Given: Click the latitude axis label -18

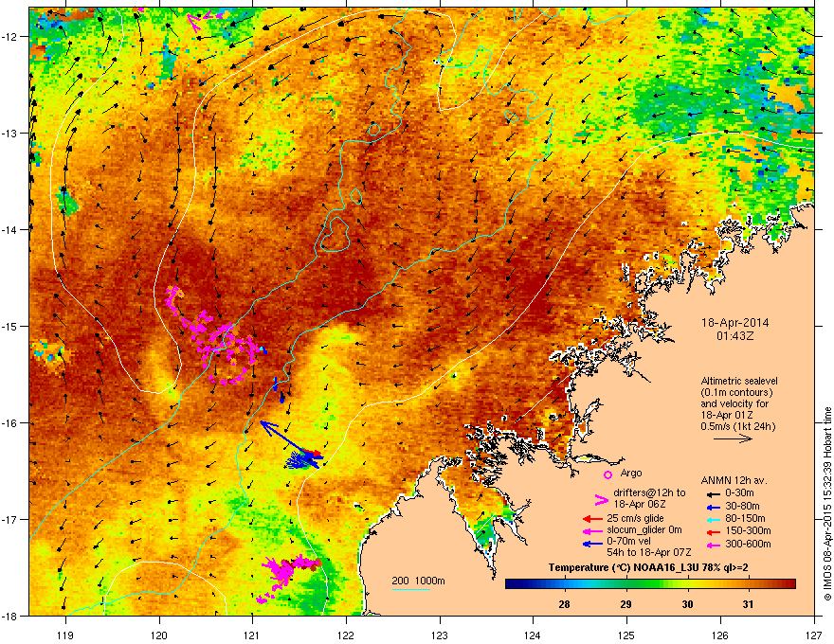Looking at the screenshot, I should [x=9, y=616].
